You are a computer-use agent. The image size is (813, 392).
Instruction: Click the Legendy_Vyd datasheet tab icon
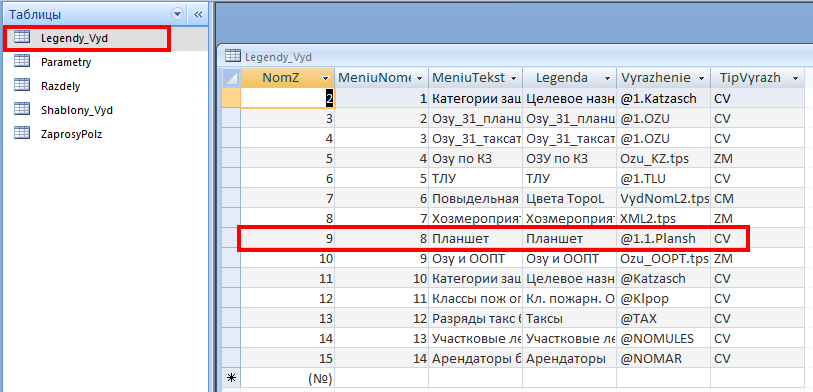233,57
